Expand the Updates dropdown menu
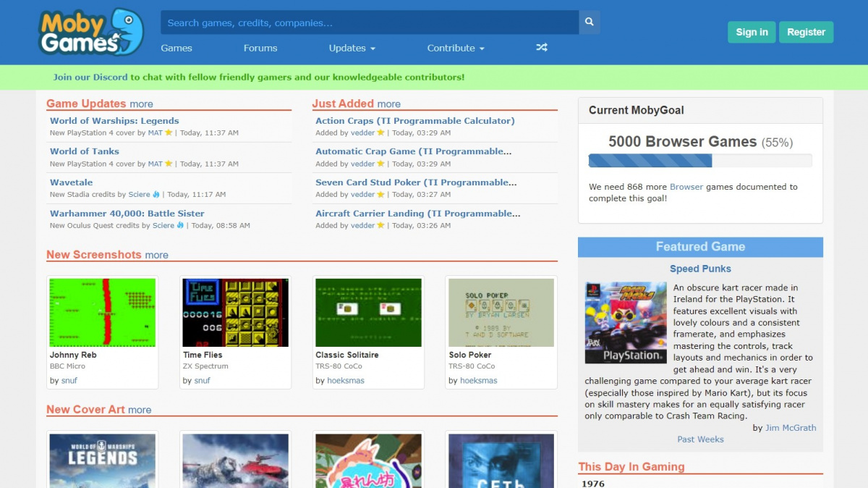868x488 pixels. [352, 48]
